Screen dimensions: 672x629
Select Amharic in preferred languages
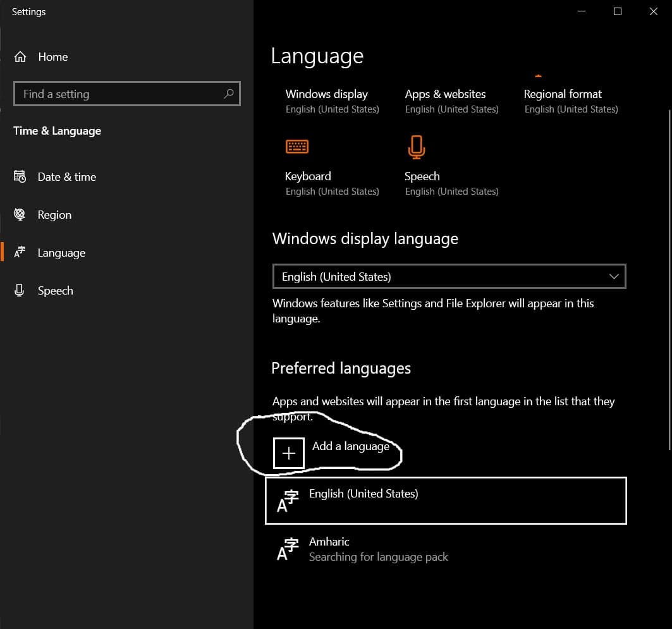(446, 549)
